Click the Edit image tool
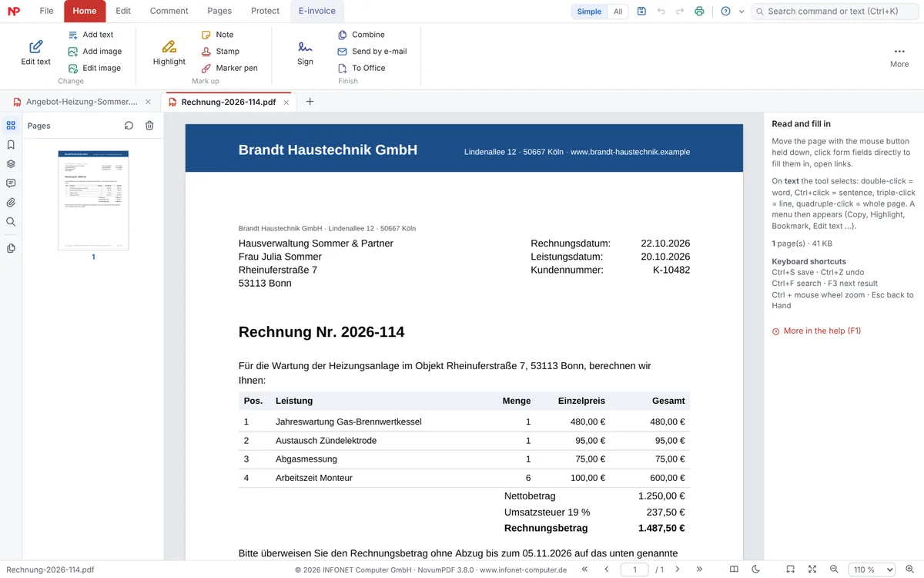This screenshot has height=578, width=924. click(x=94, y=68)
